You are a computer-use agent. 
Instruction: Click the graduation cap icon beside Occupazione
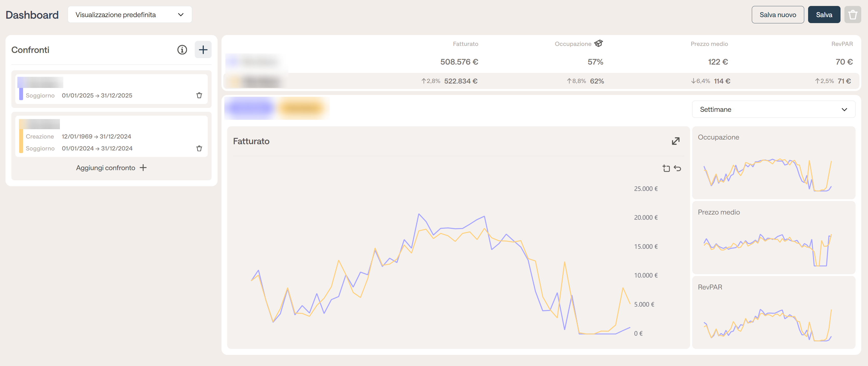599,44
